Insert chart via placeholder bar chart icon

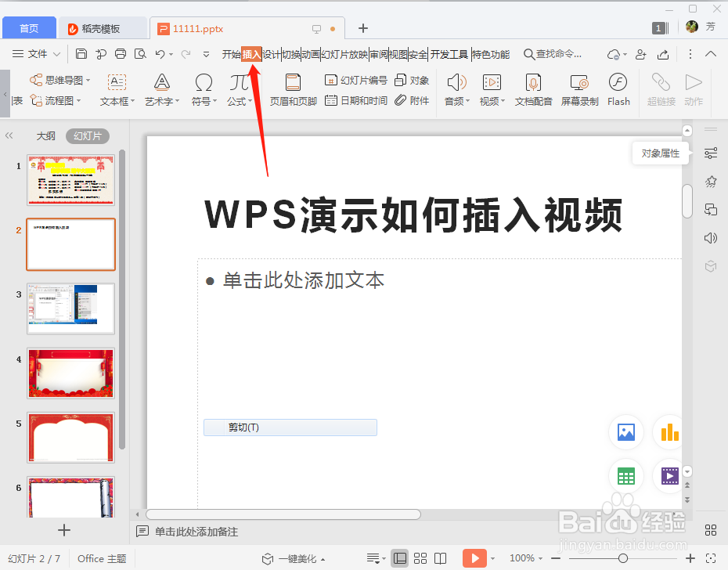click(669, 432)
